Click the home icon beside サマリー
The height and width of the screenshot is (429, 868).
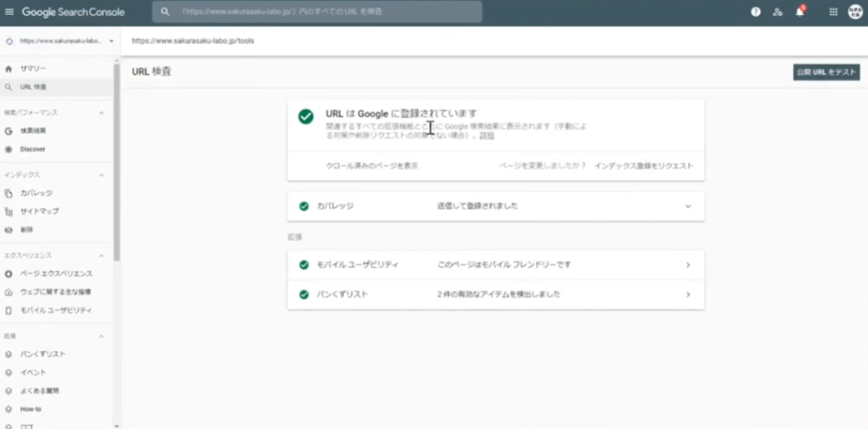[x=8, y=69]
